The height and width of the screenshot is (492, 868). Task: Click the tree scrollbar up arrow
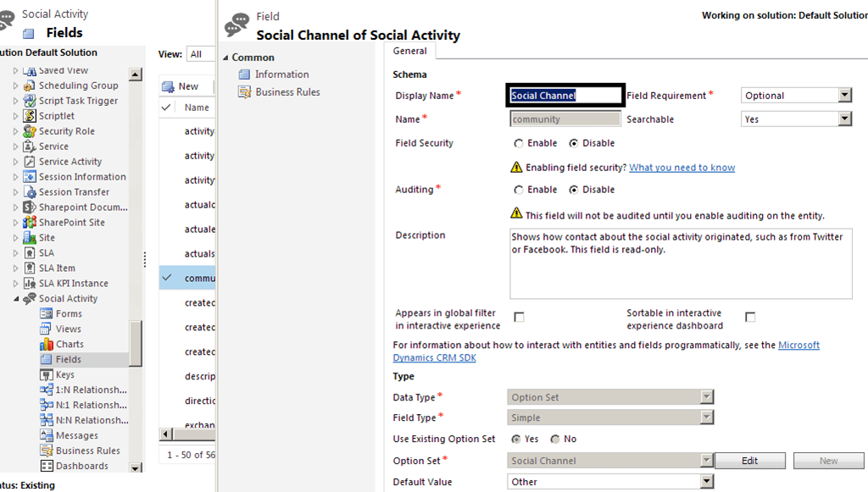pyautogui.click(x=136, y=74)
